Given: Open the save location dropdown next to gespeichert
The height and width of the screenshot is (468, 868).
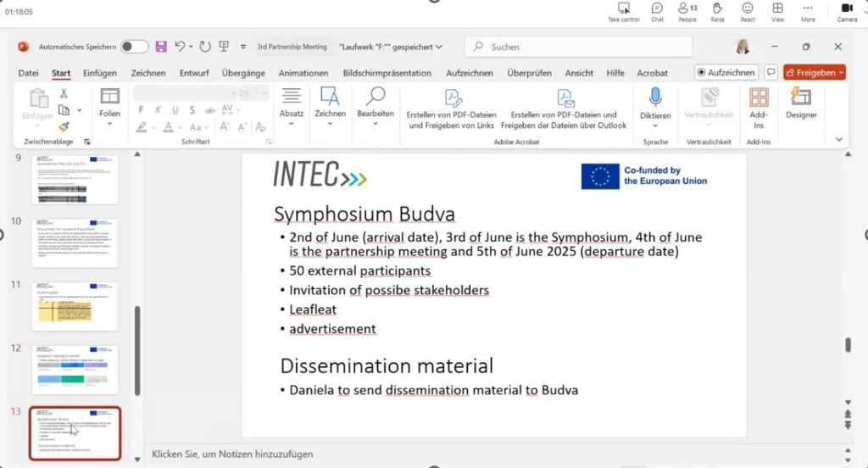Looking at the screenshot, I should pyautogui.click(x=439, y=47).
